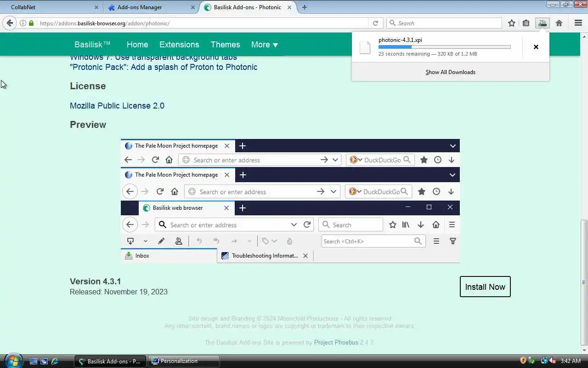Click the search magnifier icon in search box
Screen dimensions: 588x368
pos(392,23)
